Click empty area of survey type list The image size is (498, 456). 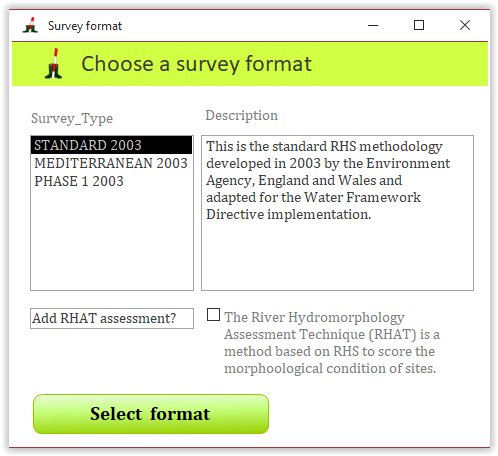(112, 240)
